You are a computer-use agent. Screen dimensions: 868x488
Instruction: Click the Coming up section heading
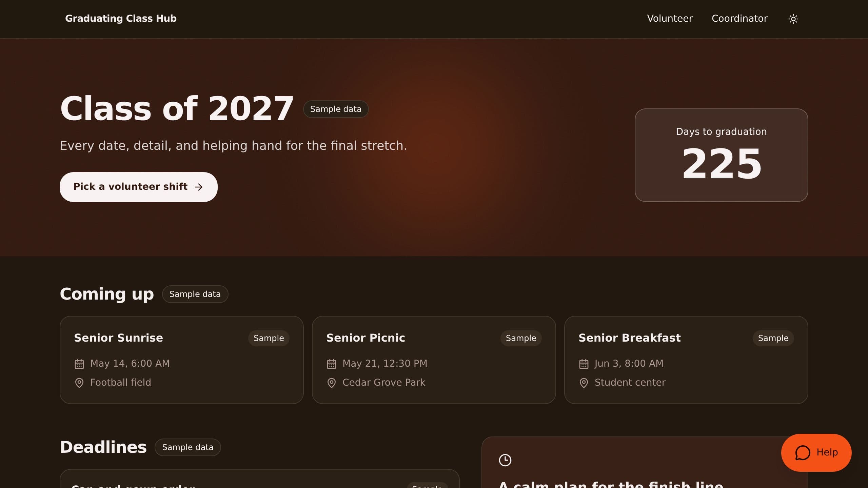[107, 294]
